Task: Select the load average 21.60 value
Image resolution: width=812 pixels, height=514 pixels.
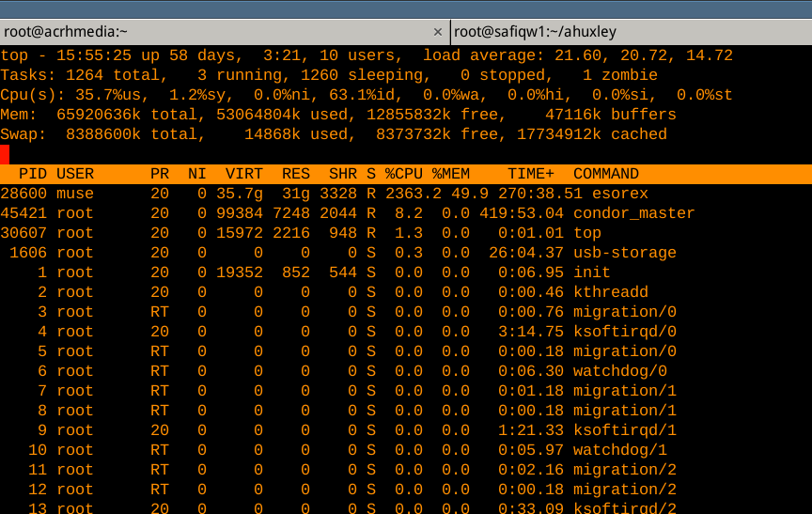Action: tap(578, 55)
